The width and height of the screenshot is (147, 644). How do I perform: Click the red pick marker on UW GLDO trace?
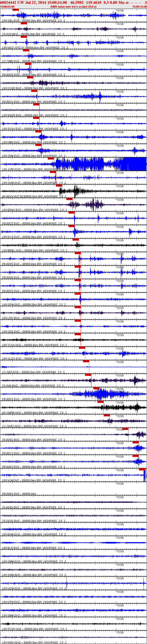[x=82, y=347]
